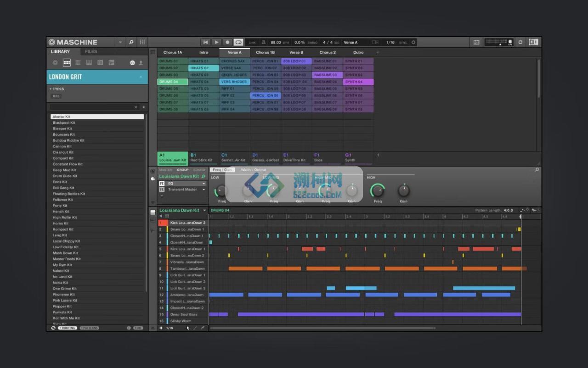This screenshot has width=588, height=368.
Task: Select the Intro scene tab
Action: click(204, 52)
